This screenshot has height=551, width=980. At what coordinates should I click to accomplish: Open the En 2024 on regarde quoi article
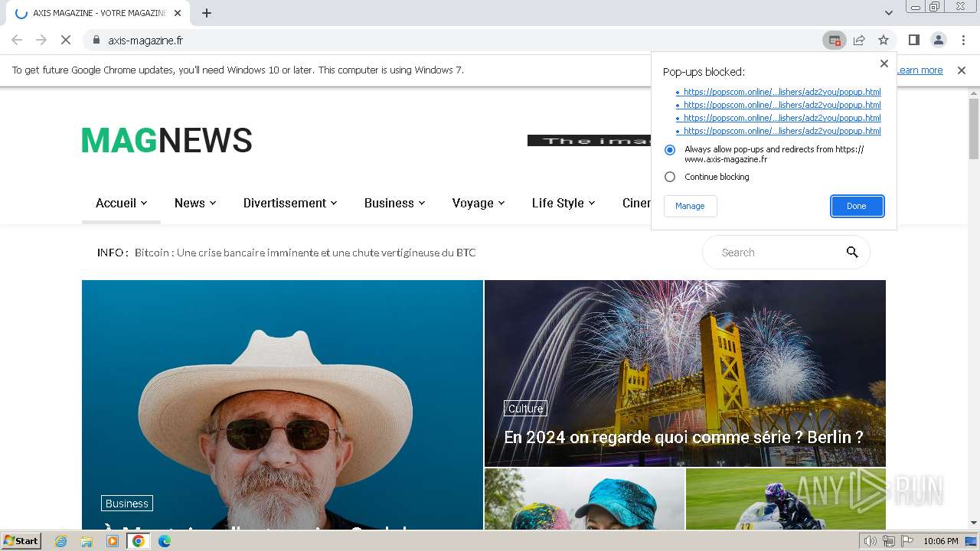click(x=683, y=437)
